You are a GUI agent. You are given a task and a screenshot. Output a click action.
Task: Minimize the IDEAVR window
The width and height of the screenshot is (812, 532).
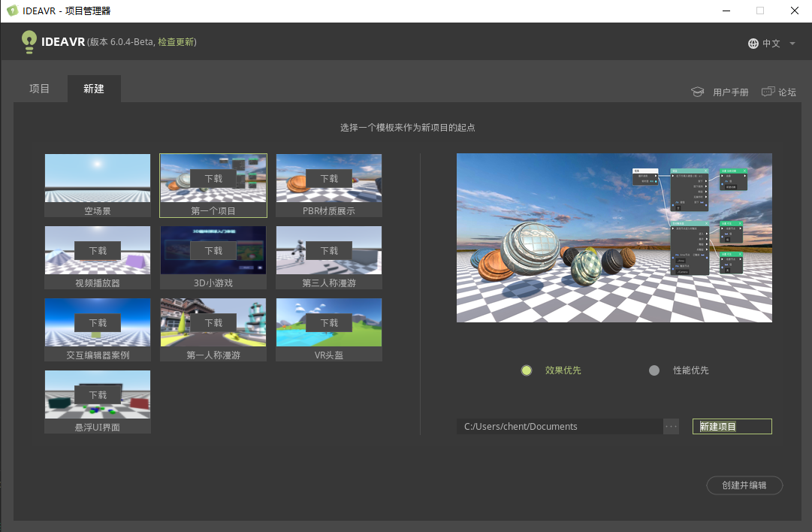tap(726, 11)
